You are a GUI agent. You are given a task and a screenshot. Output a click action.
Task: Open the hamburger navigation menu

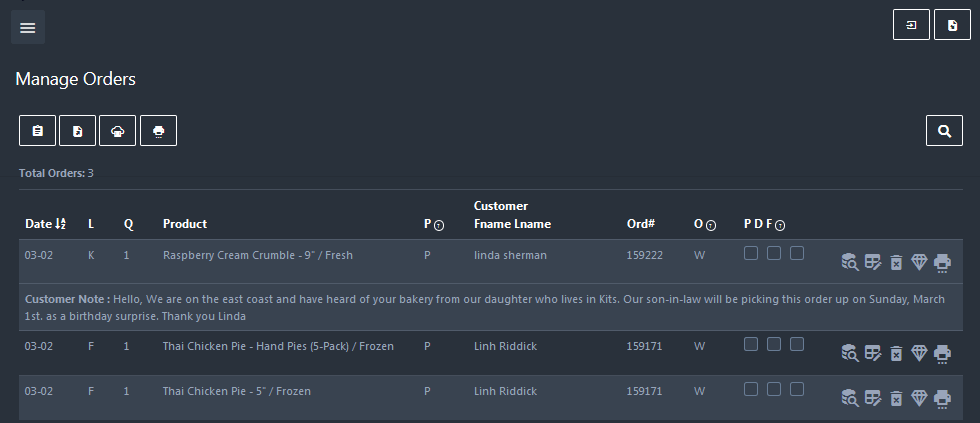(28, 27)
